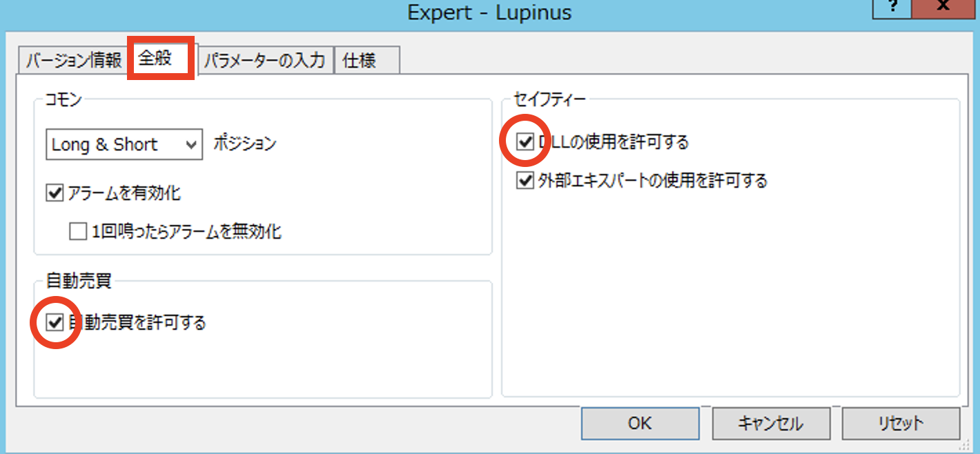The image size is (980, 454).
Task: Uncheck the アラームを有効化 checkbox
Action: pyautogui.click(x=55, y=193)
